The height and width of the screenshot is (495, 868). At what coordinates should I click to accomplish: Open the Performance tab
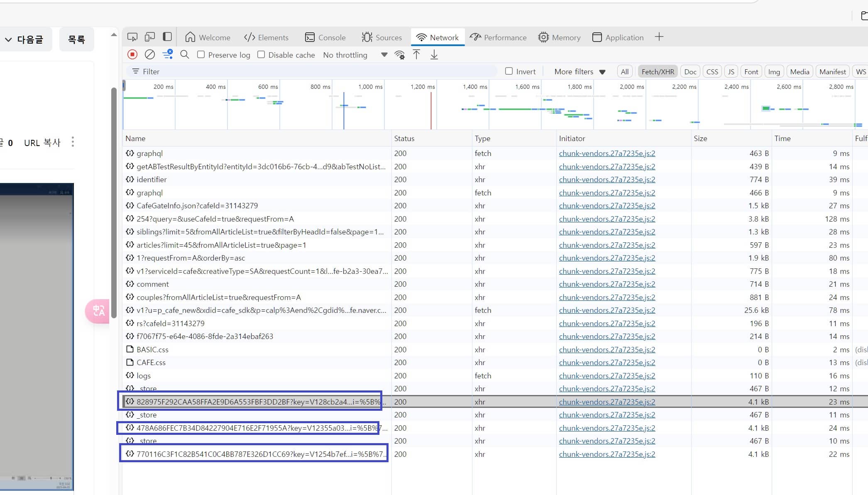tap(498, 37)
